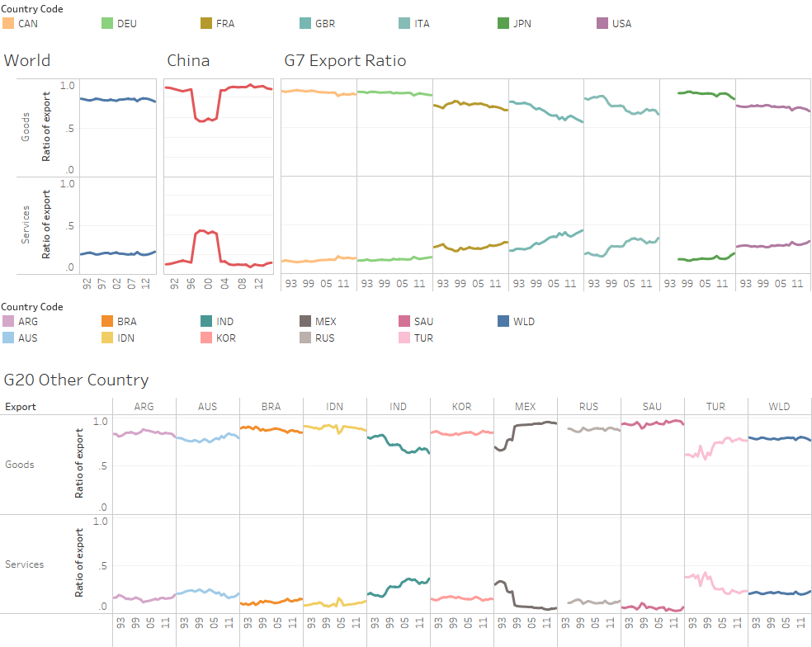812x647 pixels.
Task: Click the "G20 Other Country" title
Action: (77, 380)
